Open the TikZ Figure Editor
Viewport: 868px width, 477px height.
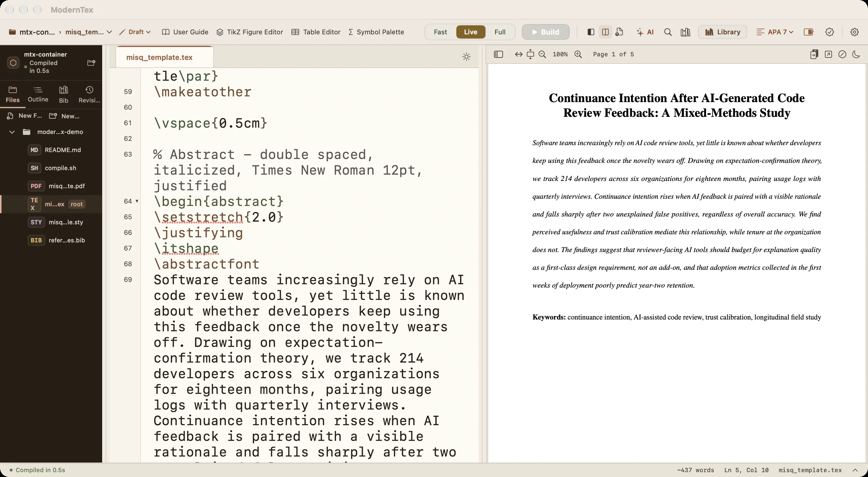tap(249, 32)
